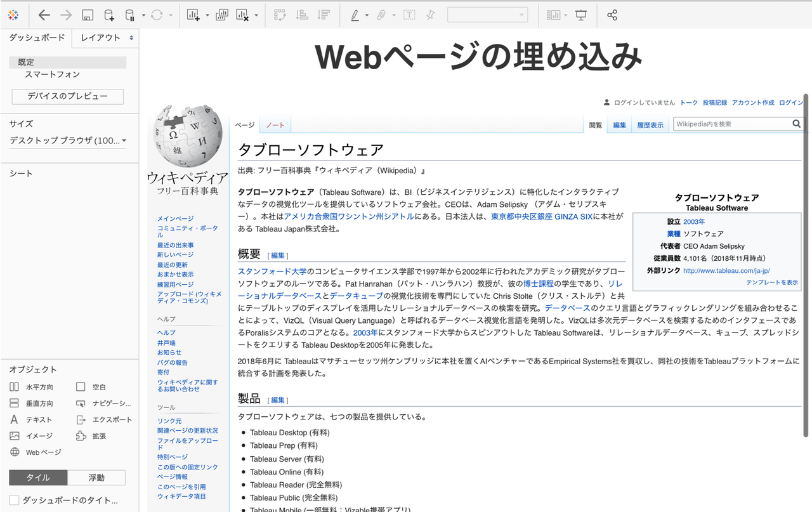
Task: Open the highlight pen dropdown arrow
Action: point(367,15)
